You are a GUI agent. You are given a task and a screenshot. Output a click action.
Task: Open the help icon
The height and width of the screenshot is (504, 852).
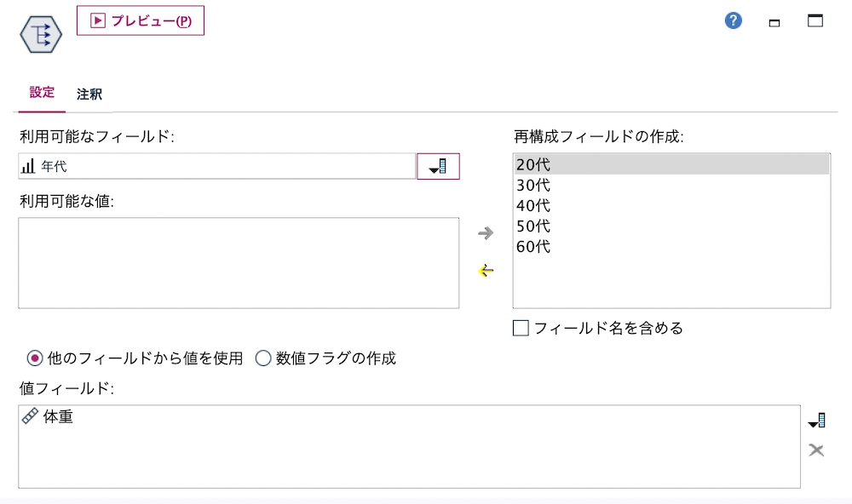733,20
